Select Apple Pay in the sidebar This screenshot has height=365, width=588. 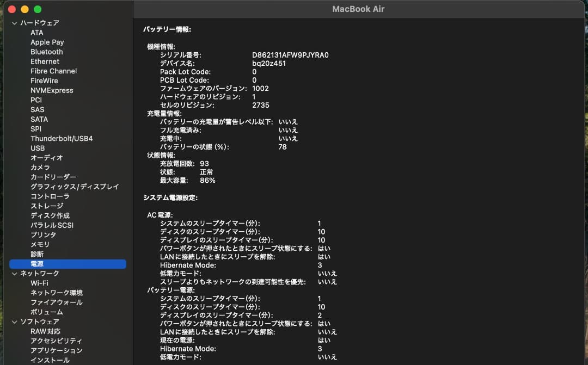[47, 42]
